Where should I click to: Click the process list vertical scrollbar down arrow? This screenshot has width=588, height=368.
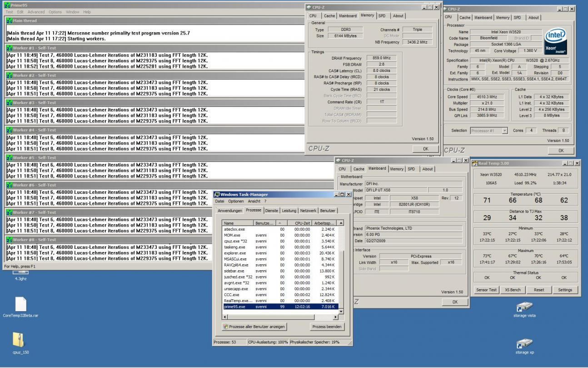(341, 311)
